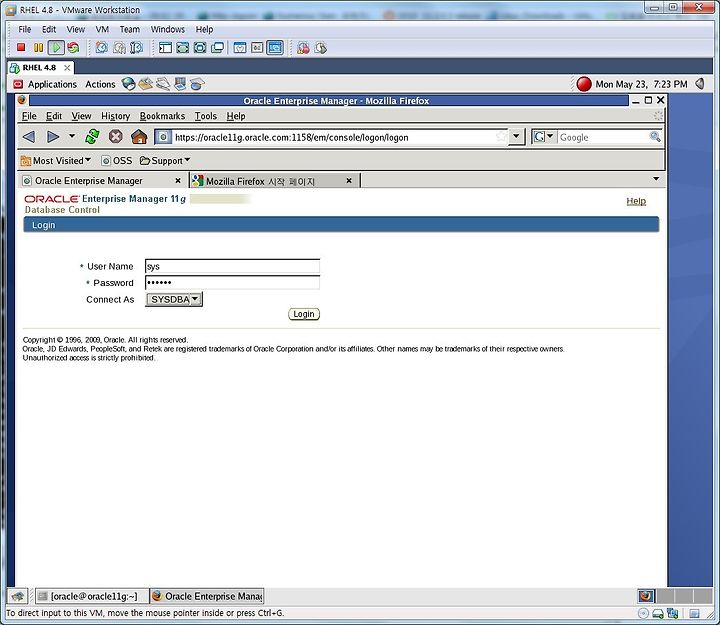The height and width of the screenshot is (625, 720).
Task: Click the VMware reset icon
Action: tap(73, 47)
